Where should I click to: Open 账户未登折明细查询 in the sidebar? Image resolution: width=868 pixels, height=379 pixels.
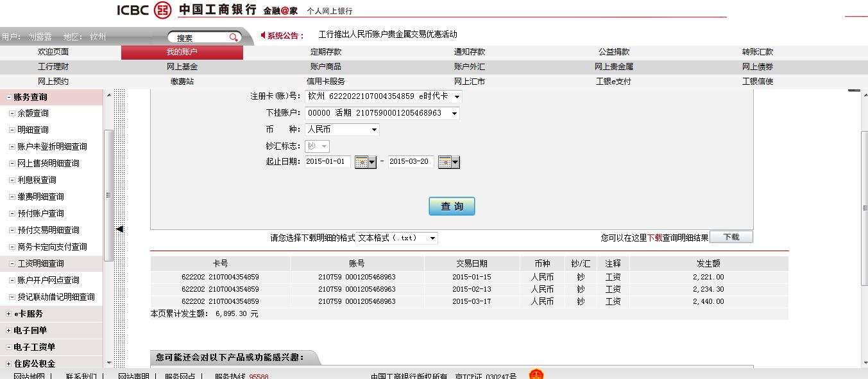pyautogui.click(x=52, y=147)
